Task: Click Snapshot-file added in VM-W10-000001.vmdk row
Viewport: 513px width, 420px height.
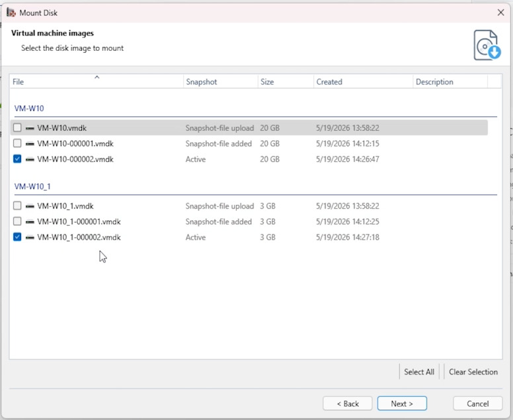Action: tap(219, 144)
